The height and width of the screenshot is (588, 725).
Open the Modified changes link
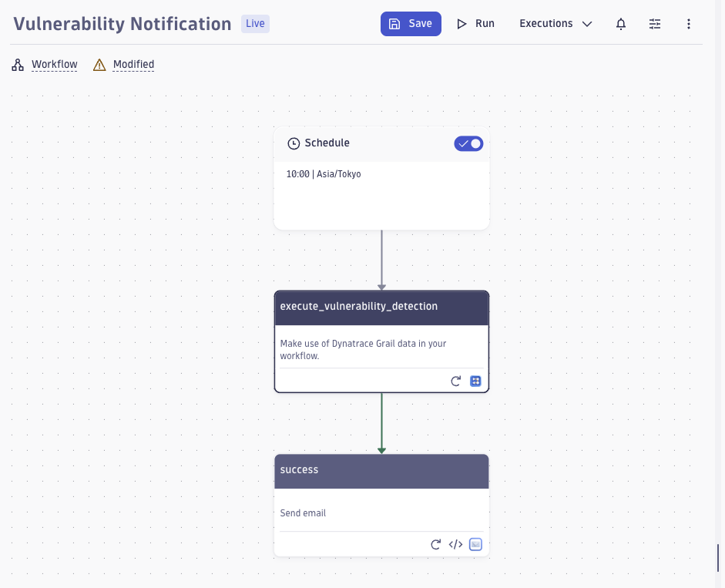[x=133, y=64]
